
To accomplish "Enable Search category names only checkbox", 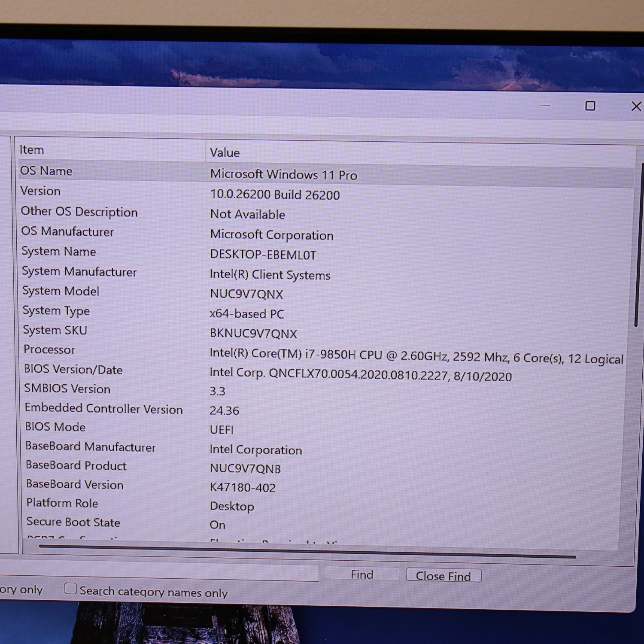I will coord(70,588).
